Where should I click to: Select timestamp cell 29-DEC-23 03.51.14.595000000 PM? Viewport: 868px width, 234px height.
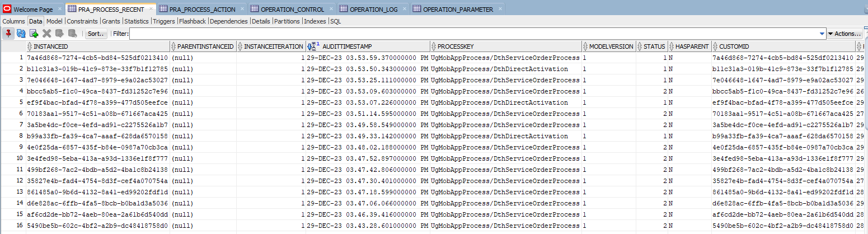pos(368,114)
